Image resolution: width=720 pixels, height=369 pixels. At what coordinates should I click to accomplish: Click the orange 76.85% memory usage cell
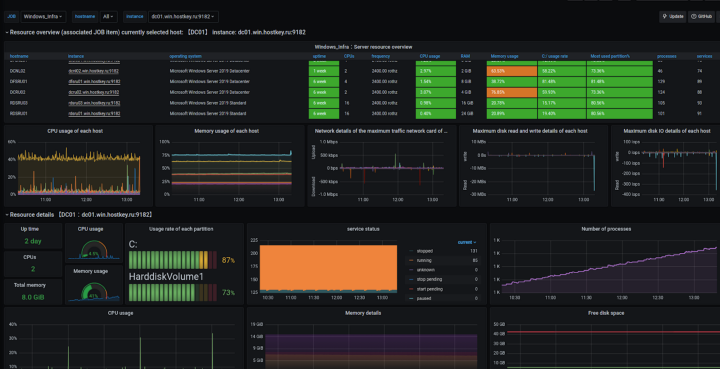click(x=512, y=92)
